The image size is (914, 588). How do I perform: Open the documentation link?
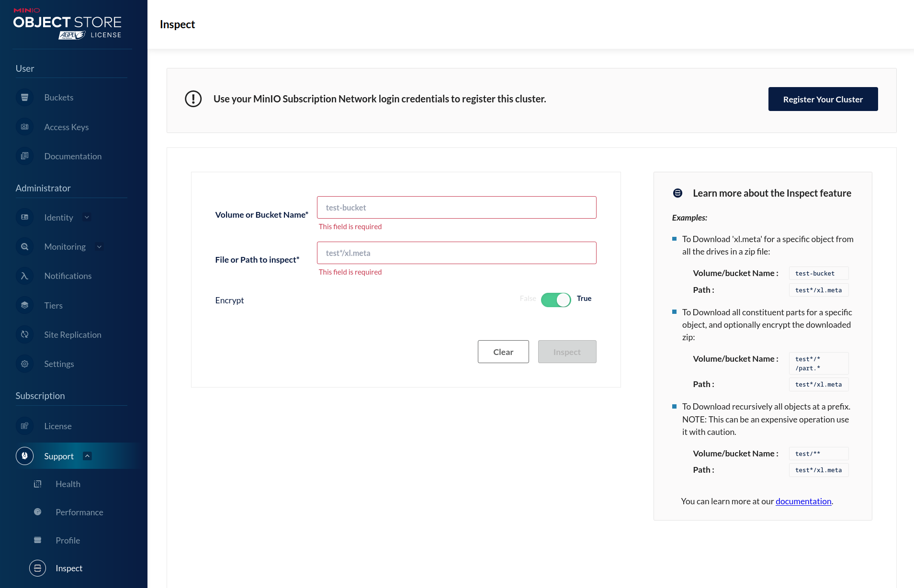803,501
